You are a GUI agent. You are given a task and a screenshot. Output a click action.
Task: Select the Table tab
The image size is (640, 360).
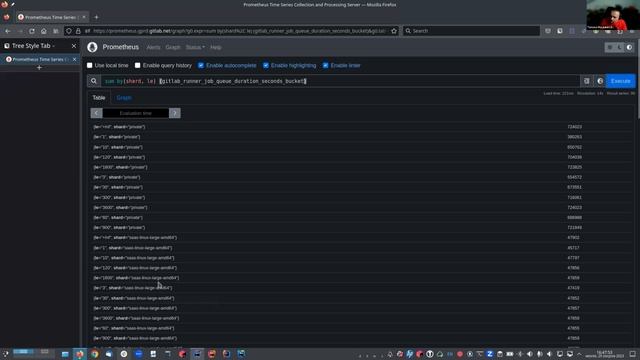pos(99,98)
